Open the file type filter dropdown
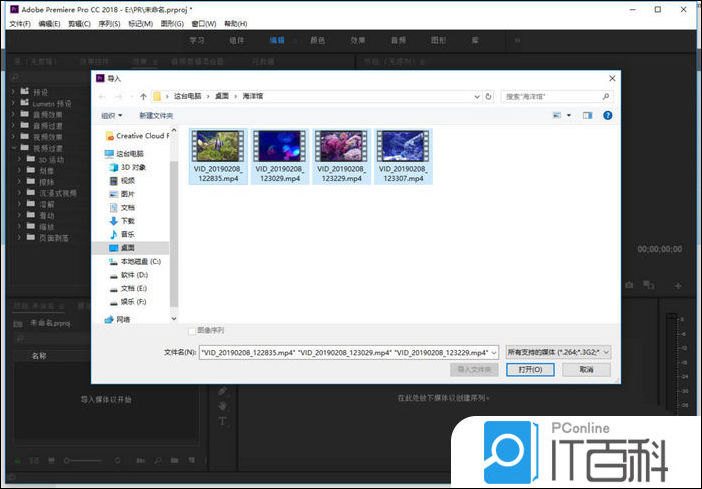This screenshot has width=702, height=489. pos(558,352)
